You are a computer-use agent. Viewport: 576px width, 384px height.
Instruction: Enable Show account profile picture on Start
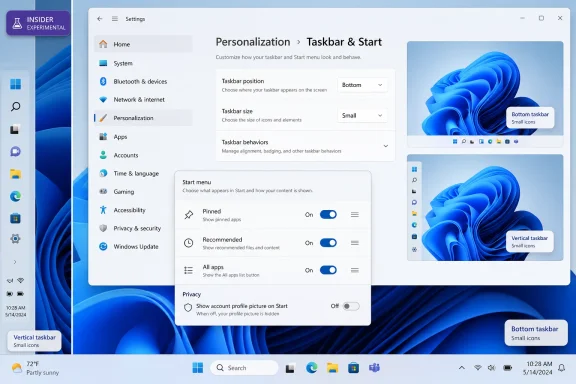click(351, 306)
